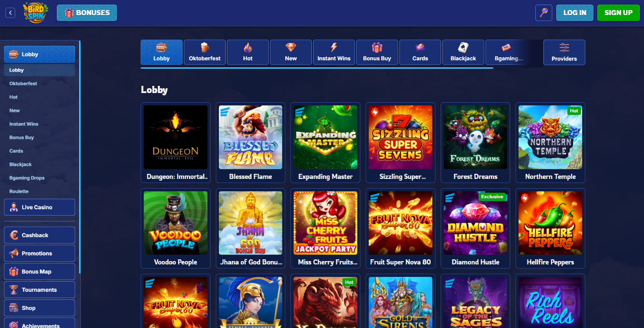Launch the Forest Dreams game
The image size is (644, 328).
(475, 142)
